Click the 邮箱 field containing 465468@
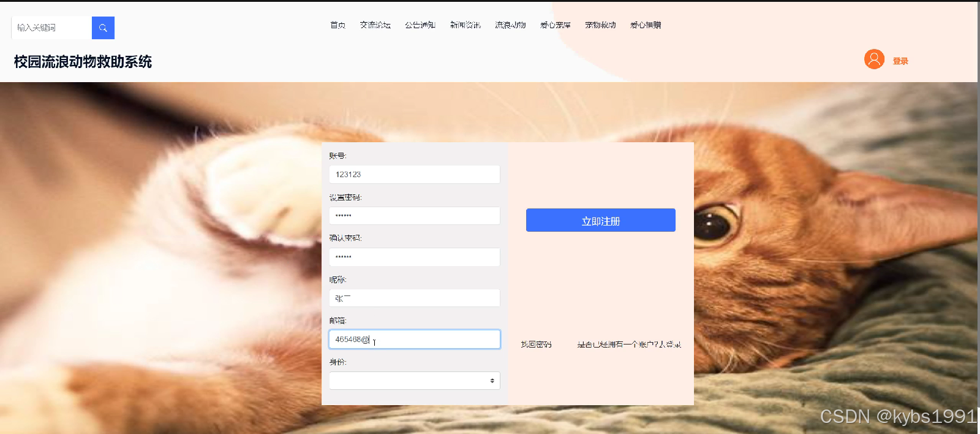This screenshot has height=434, width=980. (415, 340)
